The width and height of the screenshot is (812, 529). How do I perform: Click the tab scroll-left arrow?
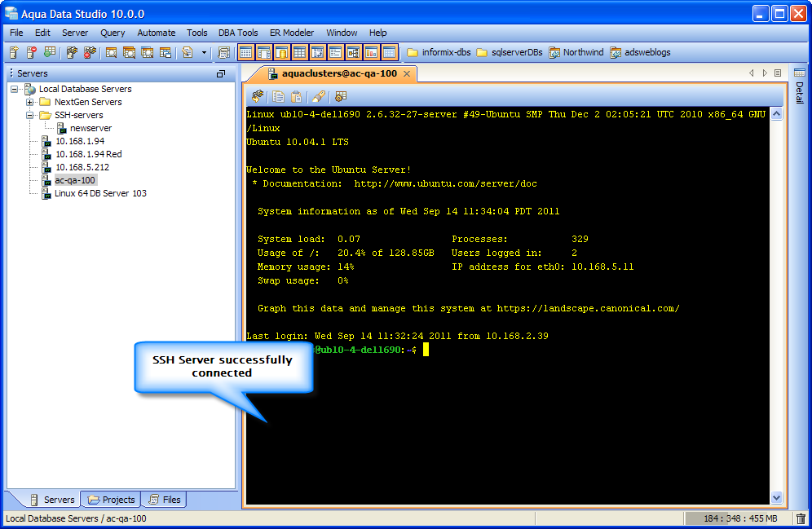[752, 73]
